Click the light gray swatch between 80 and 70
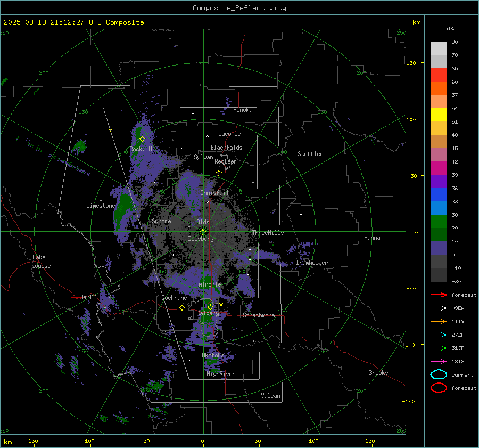479x448 pixels. pyautogui.click(x=439, y=48)
